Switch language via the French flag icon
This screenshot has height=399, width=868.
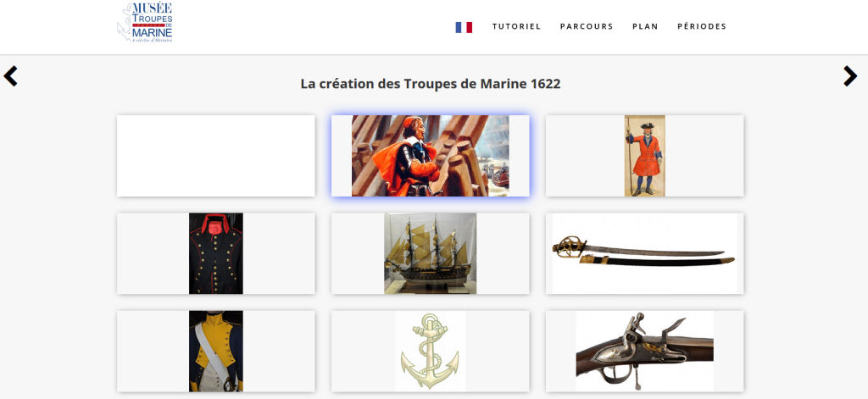464,27
